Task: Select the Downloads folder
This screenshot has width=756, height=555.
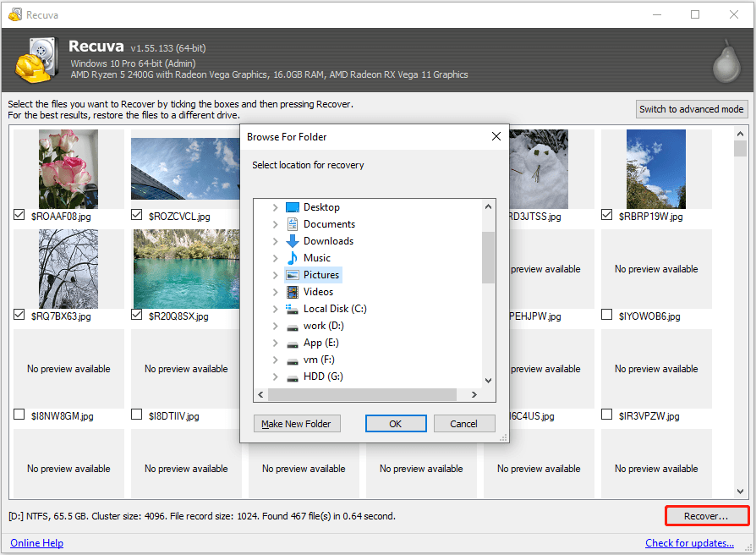Action: click(328, 241)
